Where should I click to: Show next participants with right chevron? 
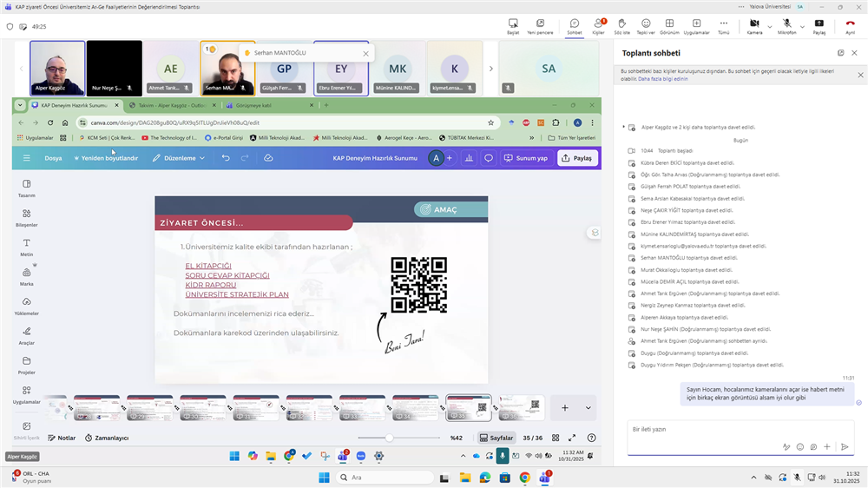(x=491, y=69)
